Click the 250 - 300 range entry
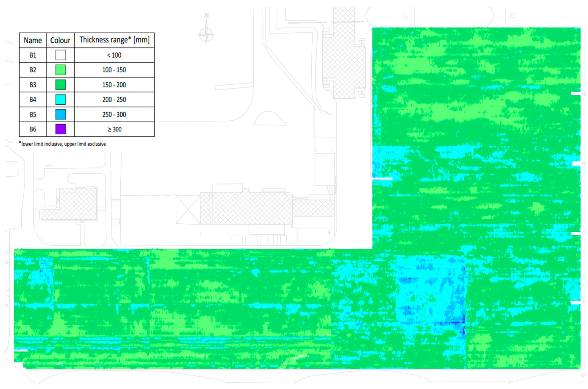588x389 pixels. (x=115, y=114)
